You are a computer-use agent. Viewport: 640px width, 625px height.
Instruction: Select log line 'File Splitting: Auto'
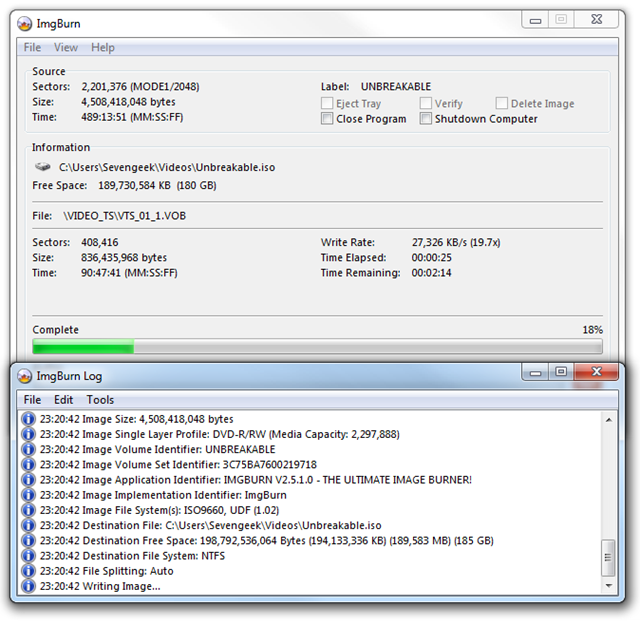click(107, 571)
